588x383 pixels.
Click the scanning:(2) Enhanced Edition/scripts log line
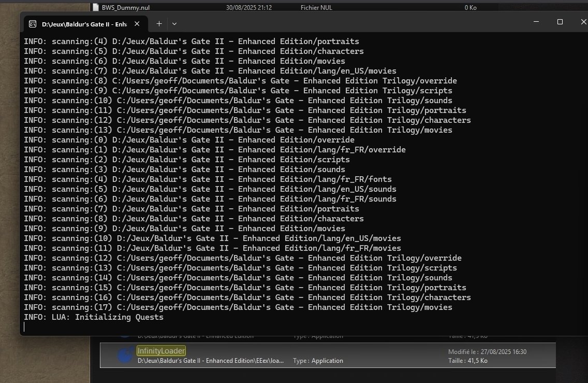pos(187,159)
